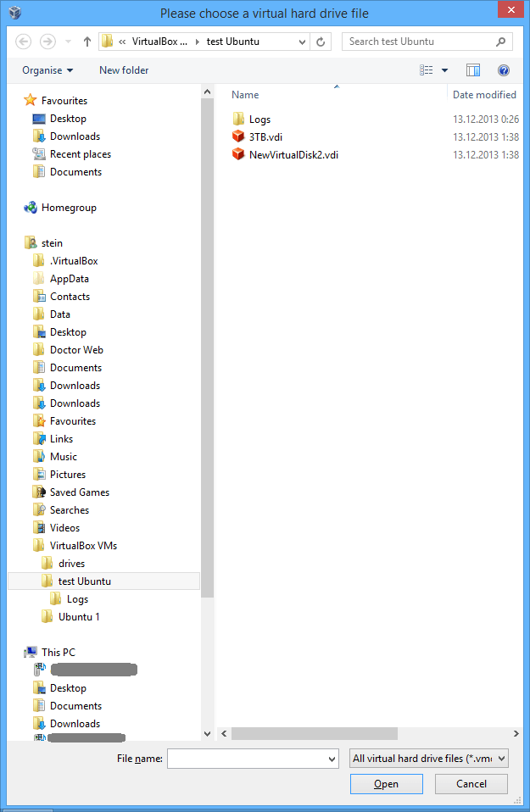Image resolution: width=530 pixels, height=812 pixels.
Task: Open the Logs folder in file list
Action: [259, 120]
